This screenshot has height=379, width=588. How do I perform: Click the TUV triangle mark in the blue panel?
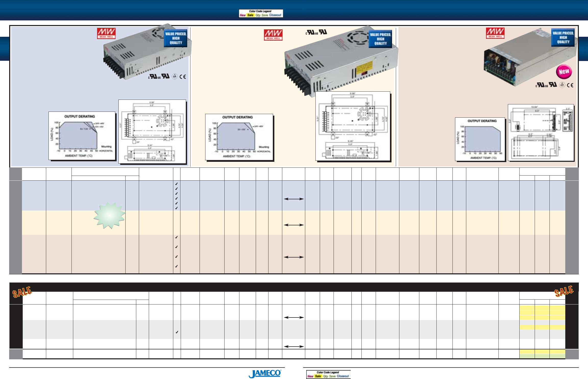click(x=175, y=76)
